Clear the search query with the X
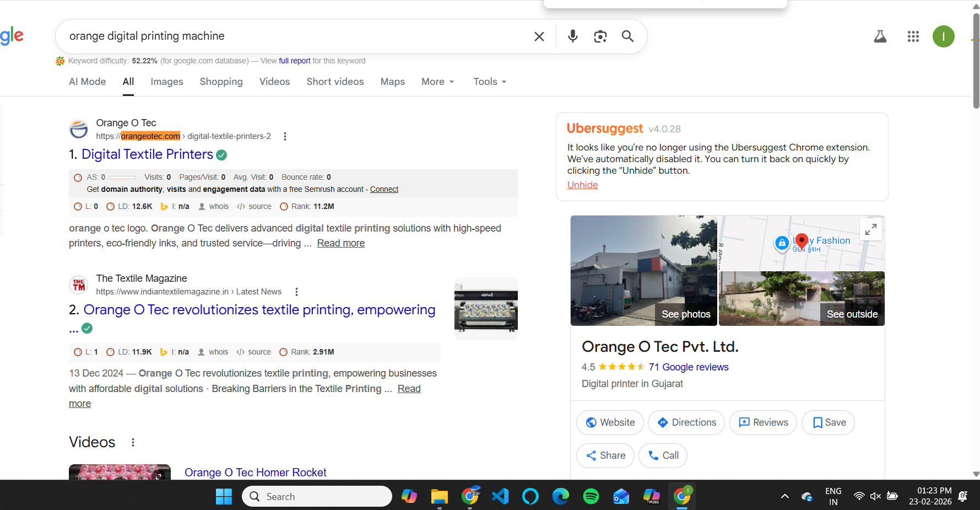Screen dimensions: 980x510 (x=539, y=36)
